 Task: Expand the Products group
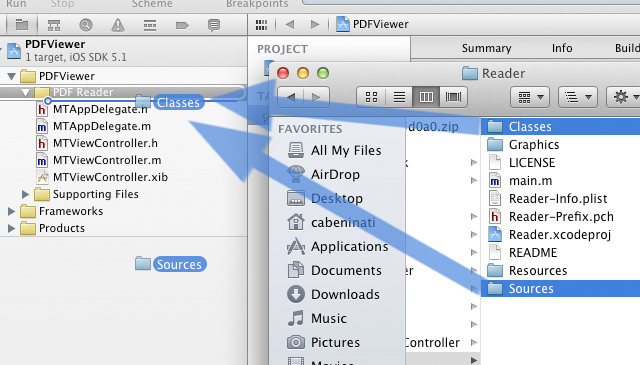(x=11, y=228)
